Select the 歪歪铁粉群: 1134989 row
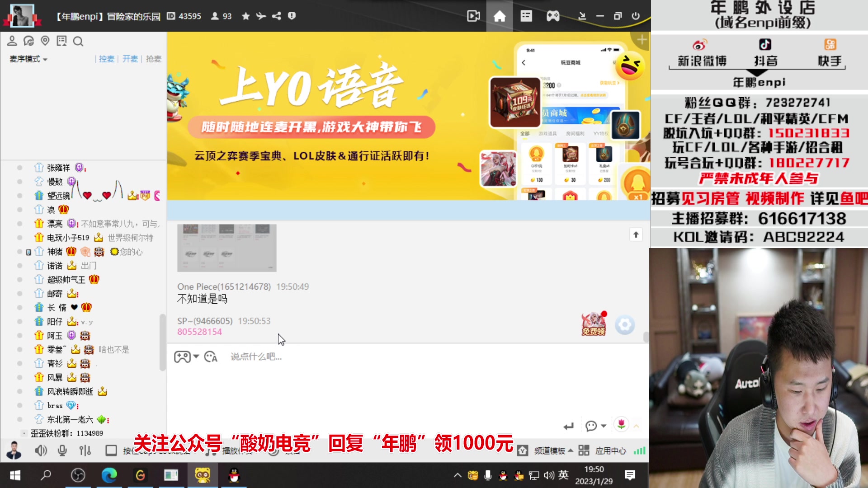The image size is (868, 488). point(67,433)
